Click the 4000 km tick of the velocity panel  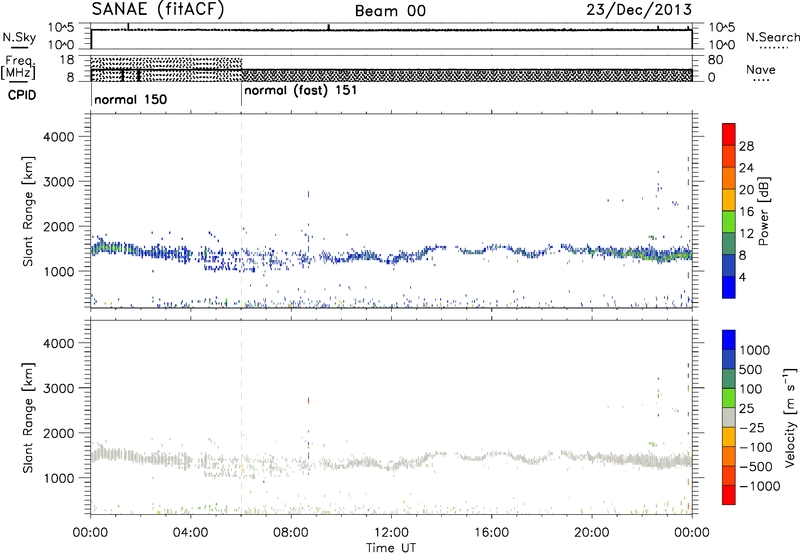click(x=58, y=343)
